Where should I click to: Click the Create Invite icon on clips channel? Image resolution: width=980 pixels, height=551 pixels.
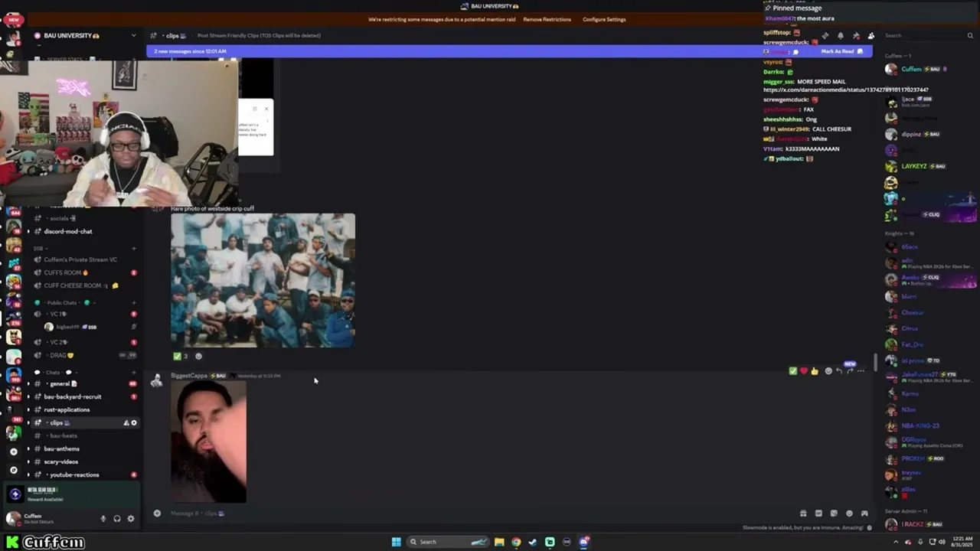click(x=126, y=422)
